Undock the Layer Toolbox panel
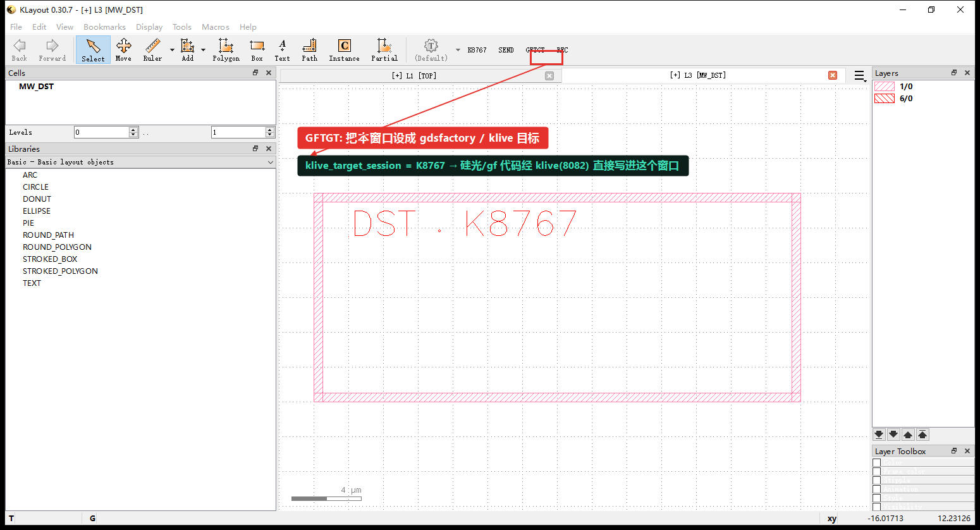This screenshot has height=530, width=980. click(954, 451)
